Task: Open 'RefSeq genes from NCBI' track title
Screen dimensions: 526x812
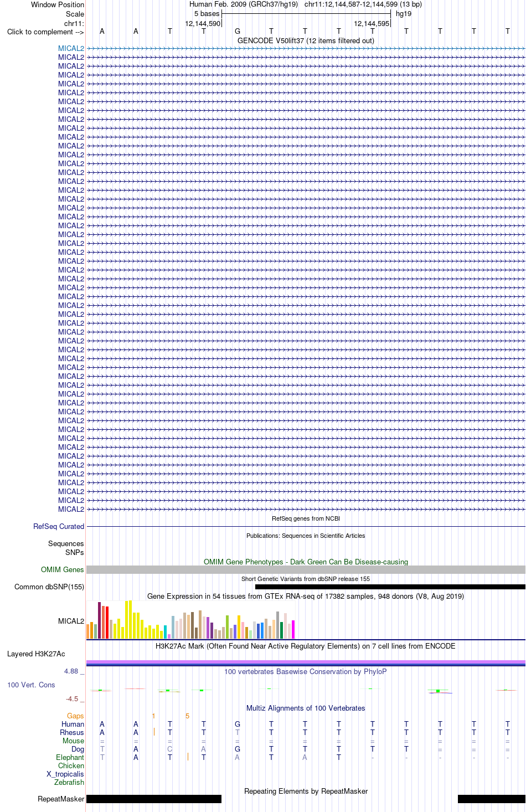Action: click(306, 518)
